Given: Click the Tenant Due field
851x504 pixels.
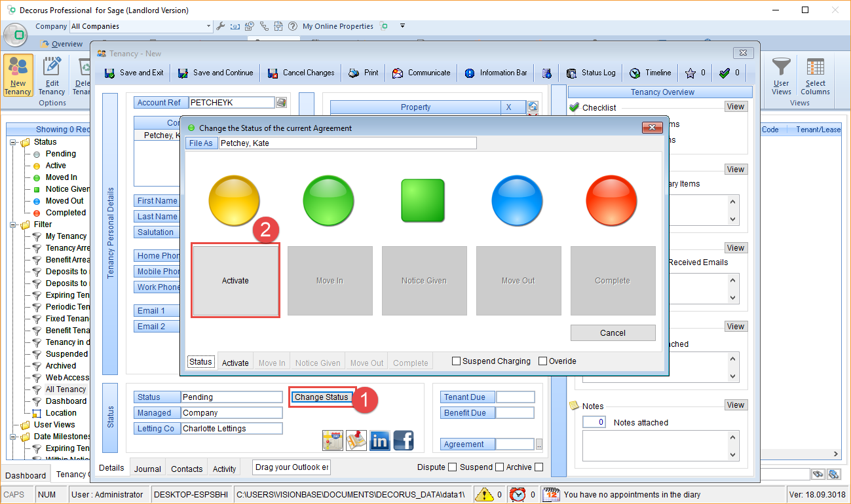Looking at the screenshot, I should [x=515, y=397].
